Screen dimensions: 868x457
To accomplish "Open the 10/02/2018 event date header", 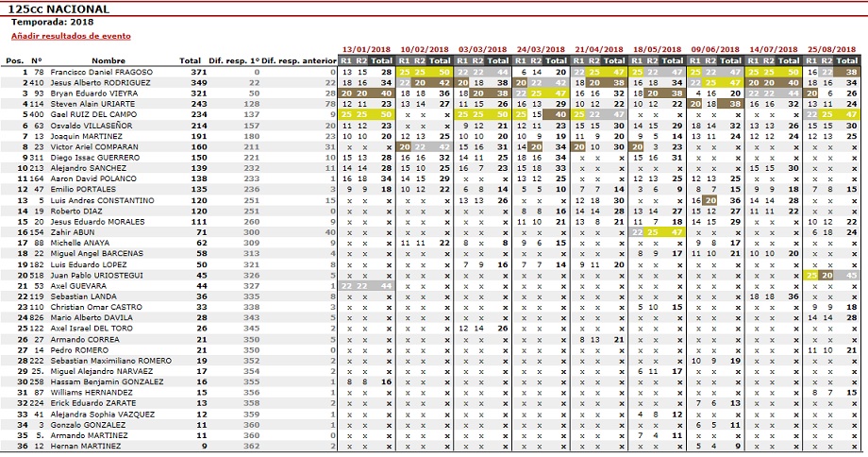I will [426, 48].
